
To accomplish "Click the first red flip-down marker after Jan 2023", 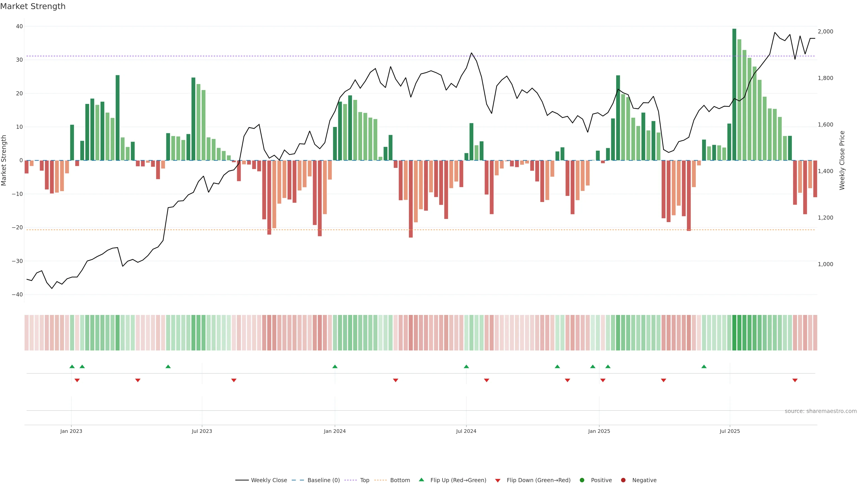I will click(77, 380).
